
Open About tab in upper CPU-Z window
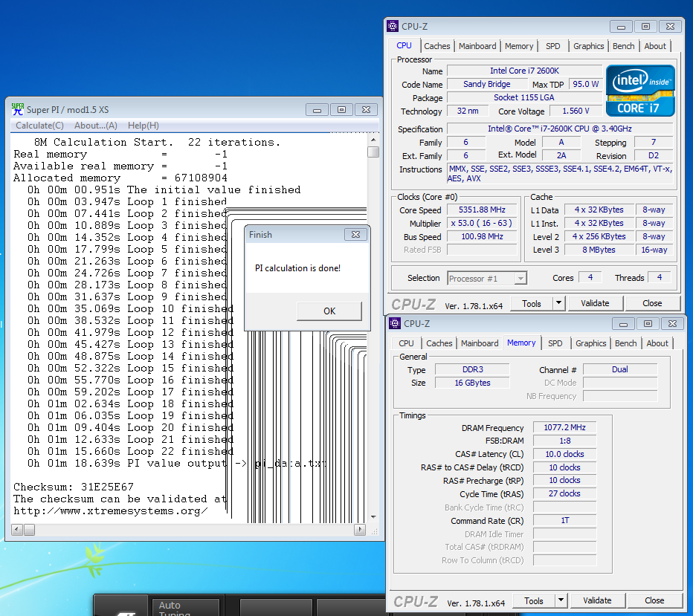point(654,46)
